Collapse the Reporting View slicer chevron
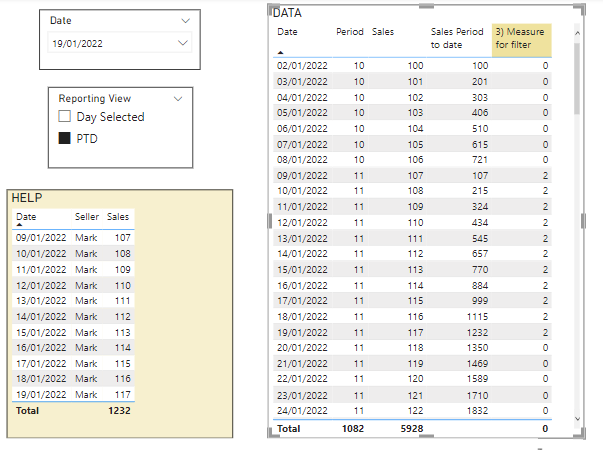Screen dimensions: 603x450 tap(178, 99)
